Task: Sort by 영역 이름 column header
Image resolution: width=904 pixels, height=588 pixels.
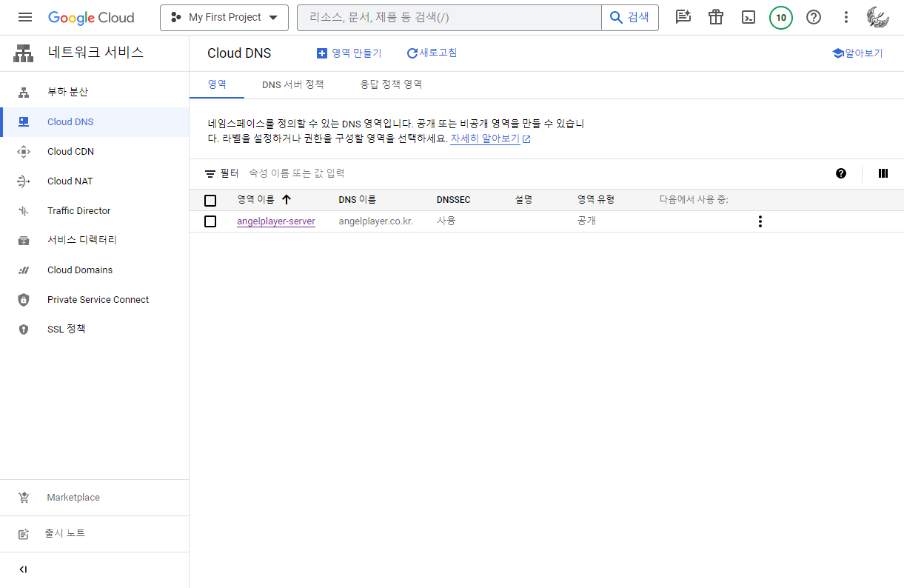Action: 255,200
